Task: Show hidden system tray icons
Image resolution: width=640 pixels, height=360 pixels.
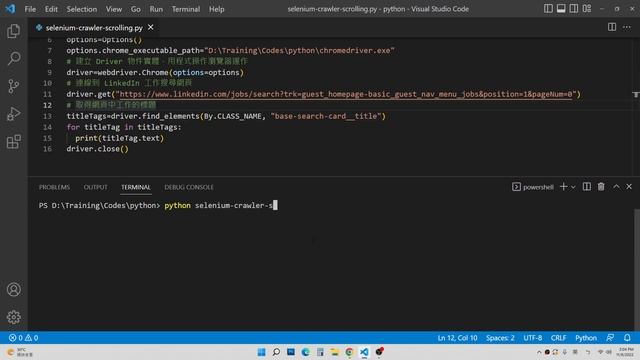Action: coord(539,352)
